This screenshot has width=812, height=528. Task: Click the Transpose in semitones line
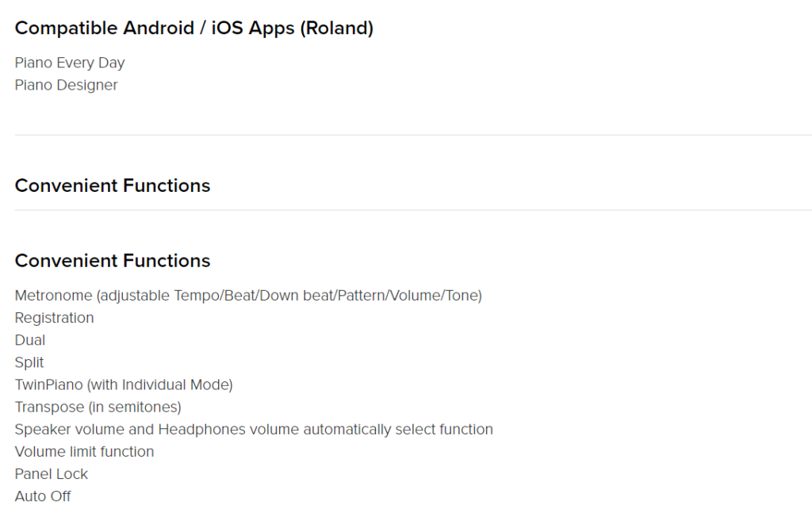98,407
